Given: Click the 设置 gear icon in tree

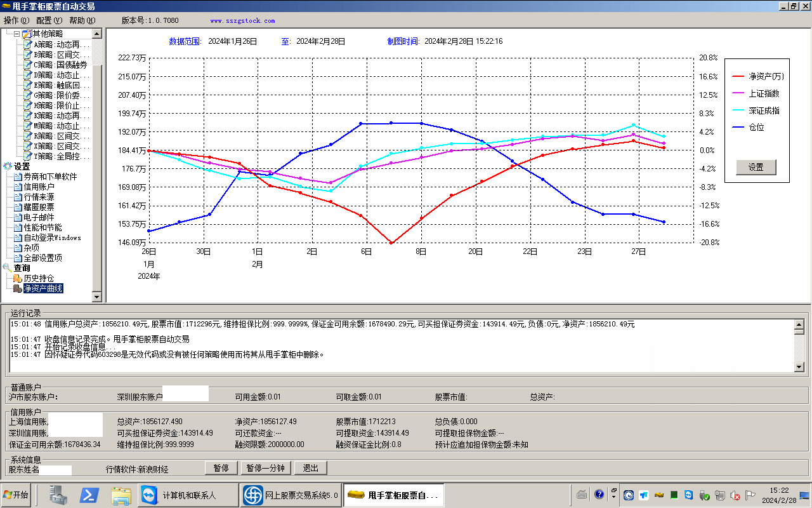Looking at the screenshot, I should tap(8, 166).
